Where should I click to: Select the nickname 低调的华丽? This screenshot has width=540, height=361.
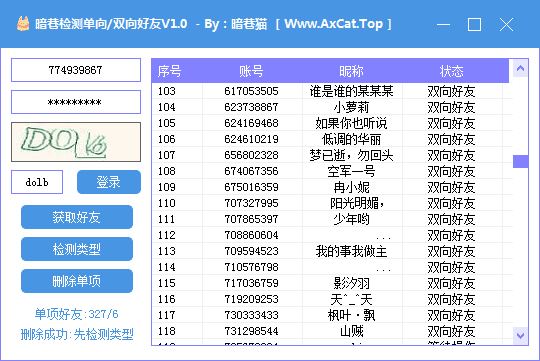pos(351,139)
